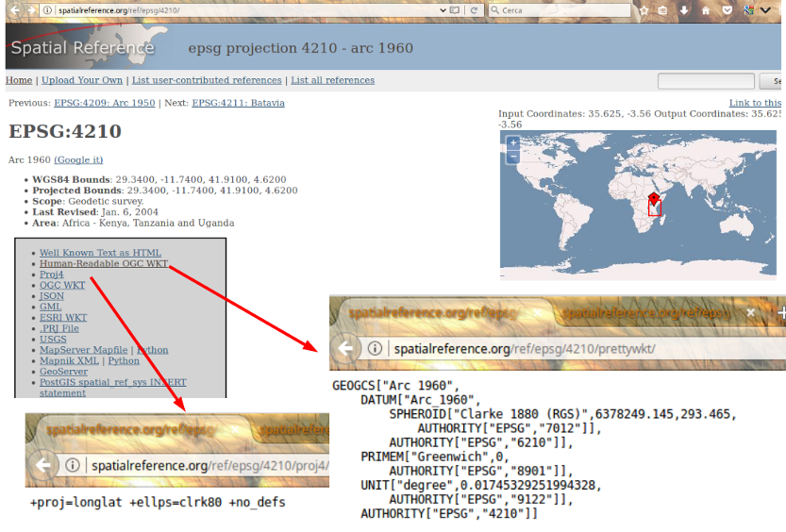Expand the toolbar overflow chevron

coord(765,10)
